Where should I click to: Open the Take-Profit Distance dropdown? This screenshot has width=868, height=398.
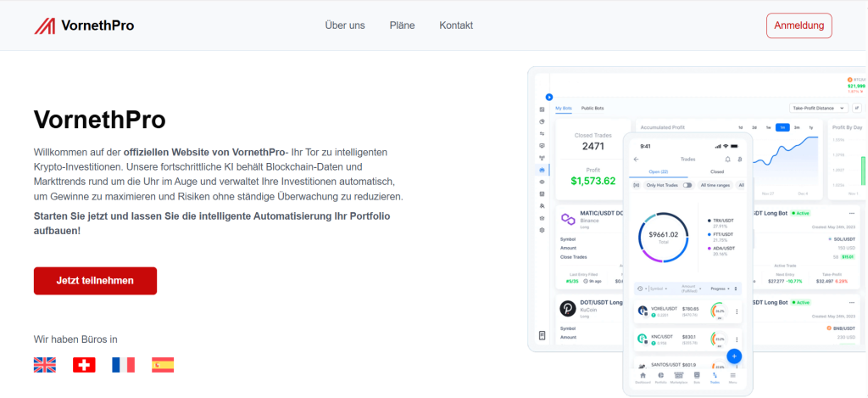(x=819, y=108)
